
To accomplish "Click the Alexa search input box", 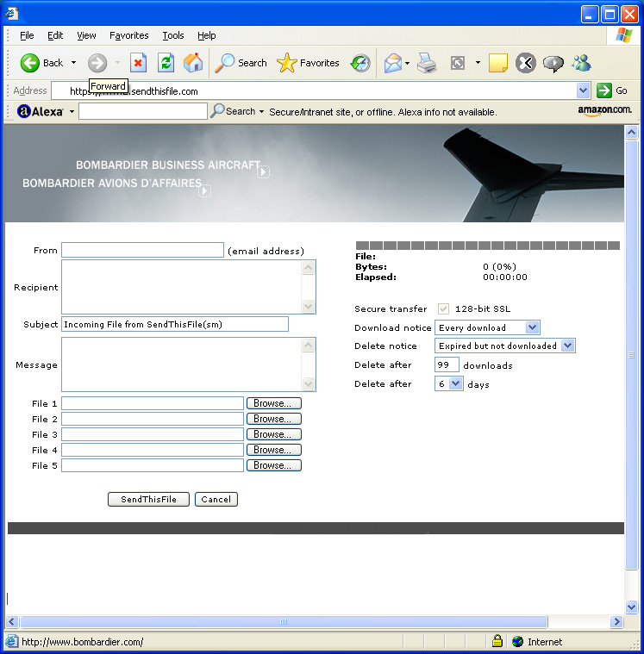I will [x=143, y=111].
